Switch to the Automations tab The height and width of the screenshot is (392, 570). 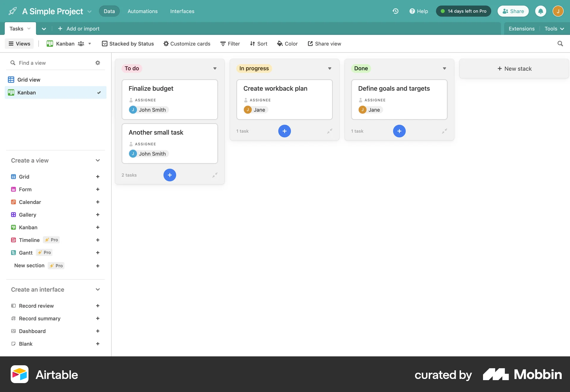coord(142,11)
